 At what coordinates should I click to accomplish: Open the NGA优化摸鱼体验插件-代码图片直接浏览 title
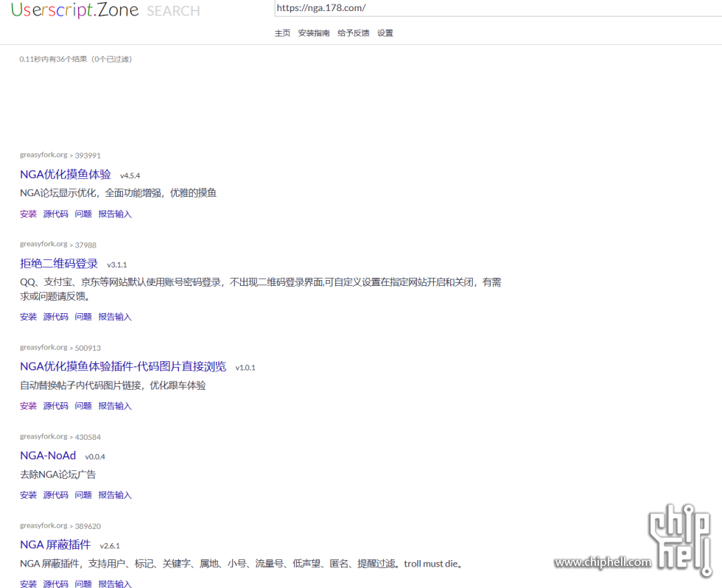click(x=123, y=366)
